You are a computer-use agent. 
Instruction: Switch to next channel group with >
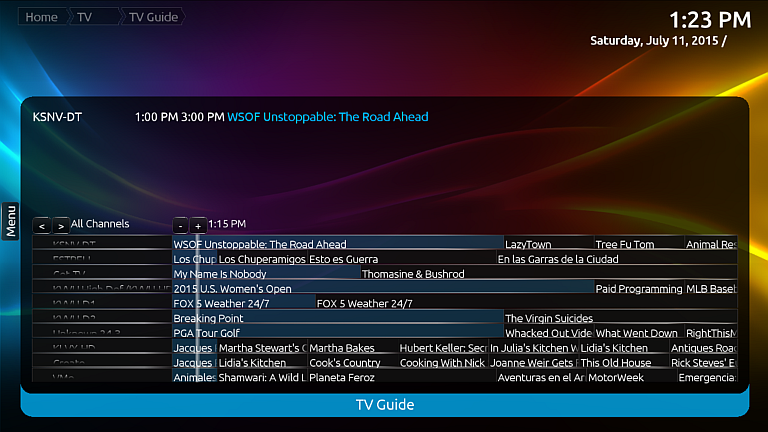61,226
